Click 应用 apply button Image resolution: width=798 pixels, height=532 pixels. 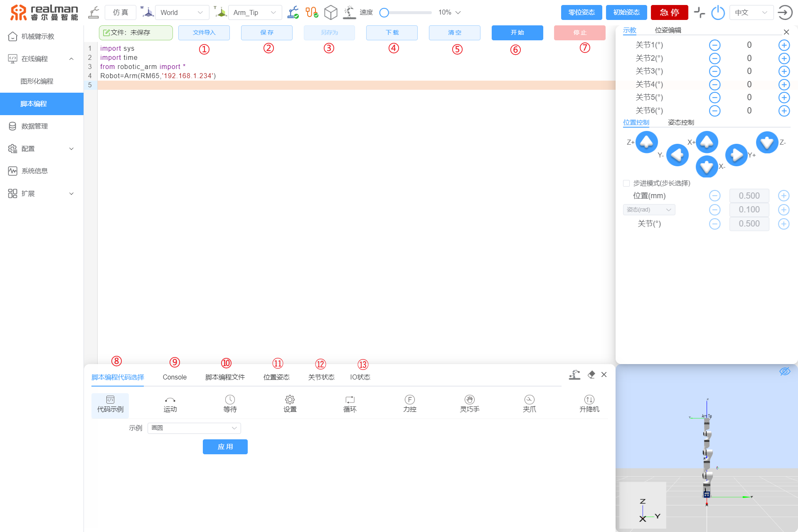point(226,447)
